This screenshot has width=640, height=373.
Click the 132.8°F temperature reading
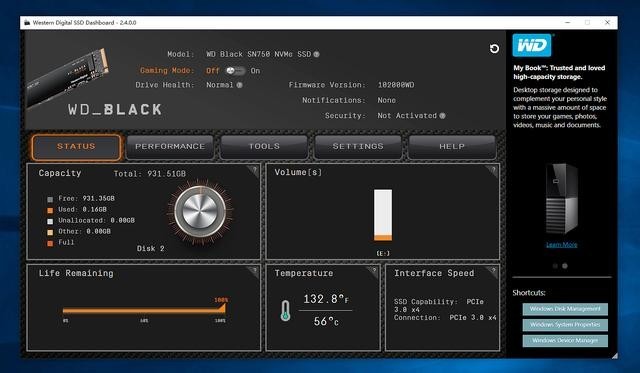(326, 299)
